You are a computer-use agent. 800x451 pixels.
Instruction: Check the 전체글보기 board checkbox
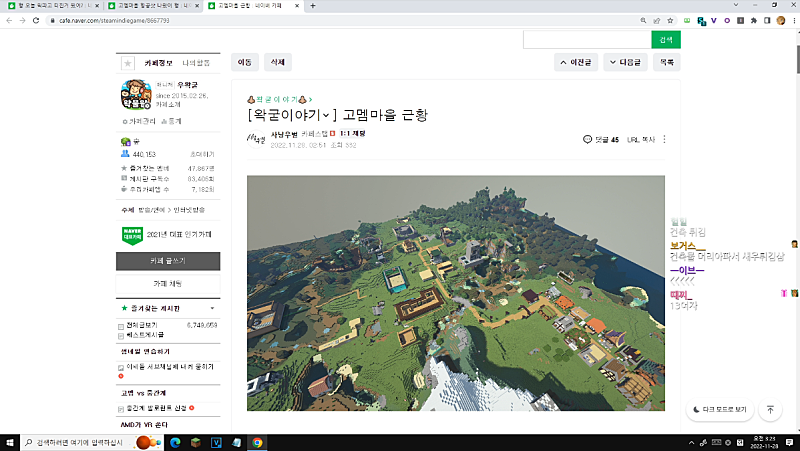tap(121, 326)
